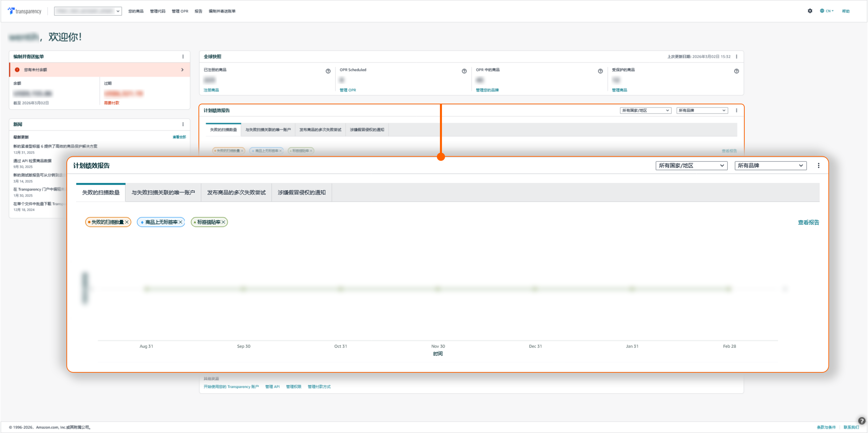Screen dimensions: 868x433
Task: Open 全球快照 three-dot menu
Action: point(737,57)
